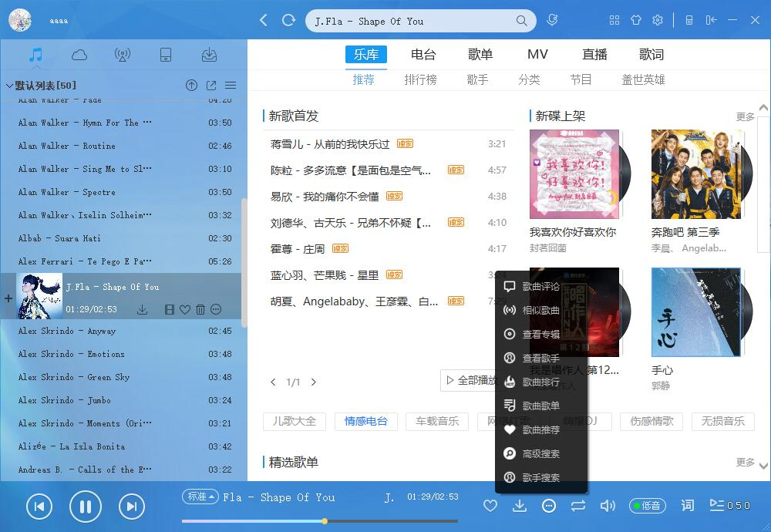Screen dimensions: 771x532
Task: Open the download manager tab icon
Action: coord(209,55)
